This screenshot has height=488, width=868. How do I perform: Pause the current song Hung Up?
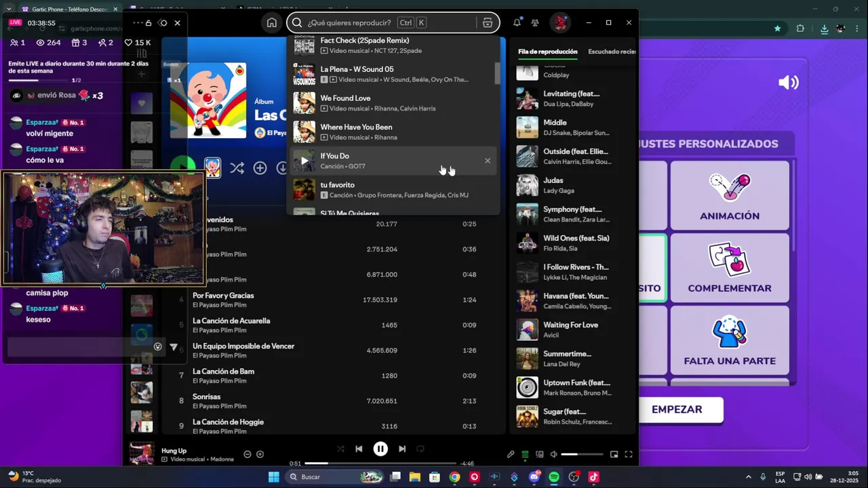(380, 449)
